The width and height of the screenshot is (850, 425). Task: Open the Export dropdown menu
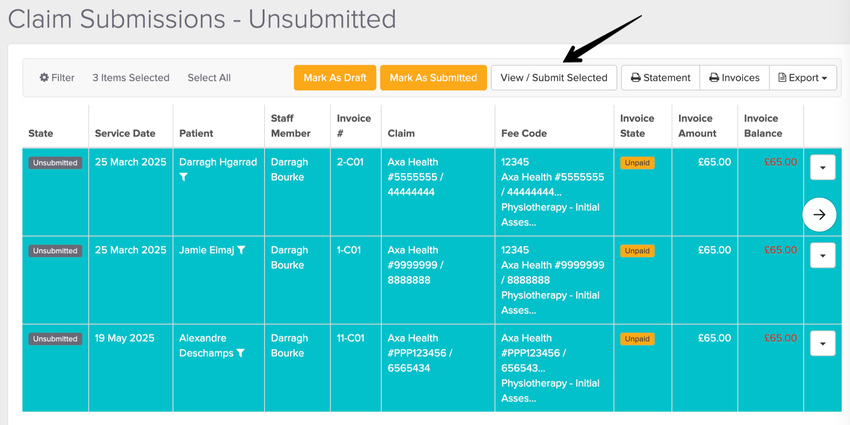pyautogui.click(x=802, y=78)
